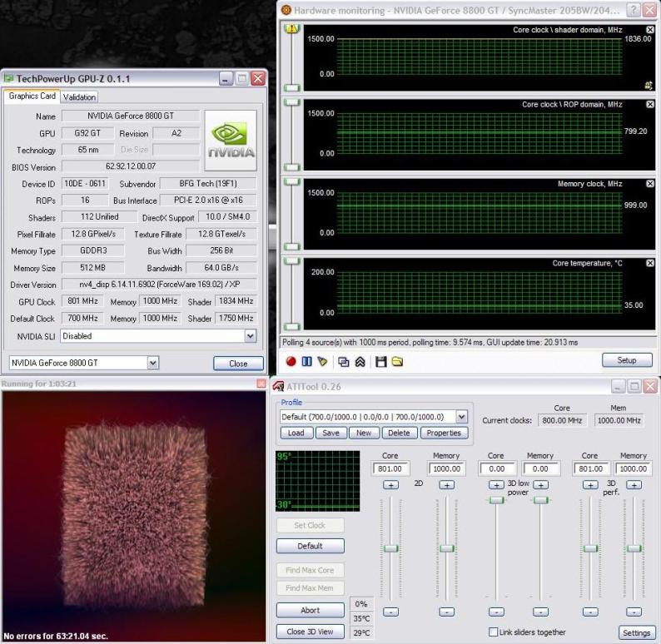The height and width of the screenshot is (644, 661).
Task: Increase 3D perf Memory clock with plus button
Action: [634, 485]
